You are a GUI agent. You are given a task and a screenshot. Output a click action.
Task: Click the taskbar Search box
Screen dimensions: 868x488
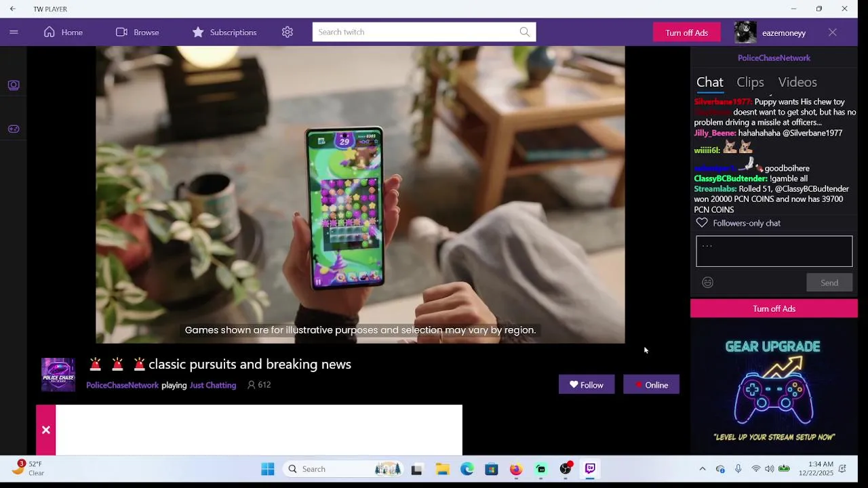(x=344, y=469)
